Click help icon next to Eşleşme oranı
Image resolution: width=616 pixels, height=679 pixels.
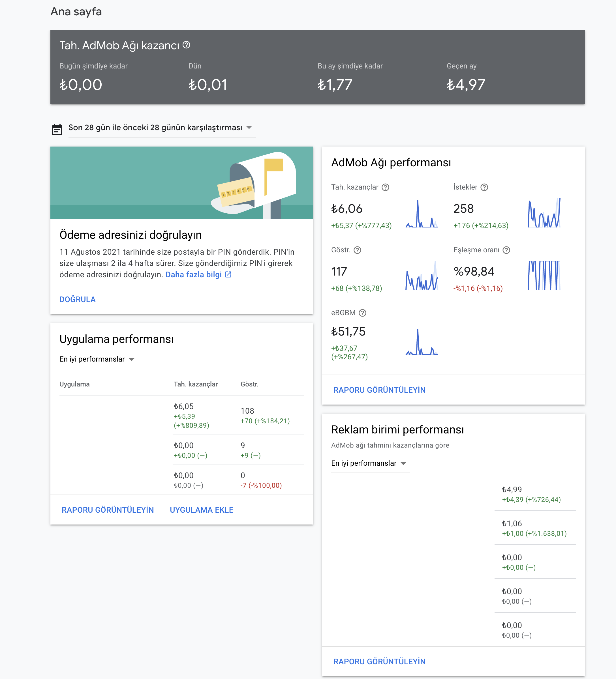pyautogui.click(x=506, y=250)
